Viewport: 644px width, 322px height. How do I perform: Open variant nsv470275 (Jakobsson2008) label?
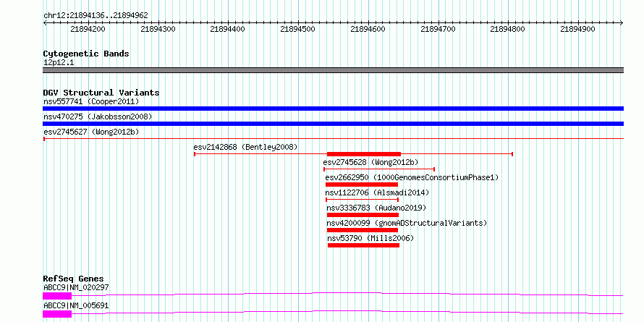[x=98, y=116]
